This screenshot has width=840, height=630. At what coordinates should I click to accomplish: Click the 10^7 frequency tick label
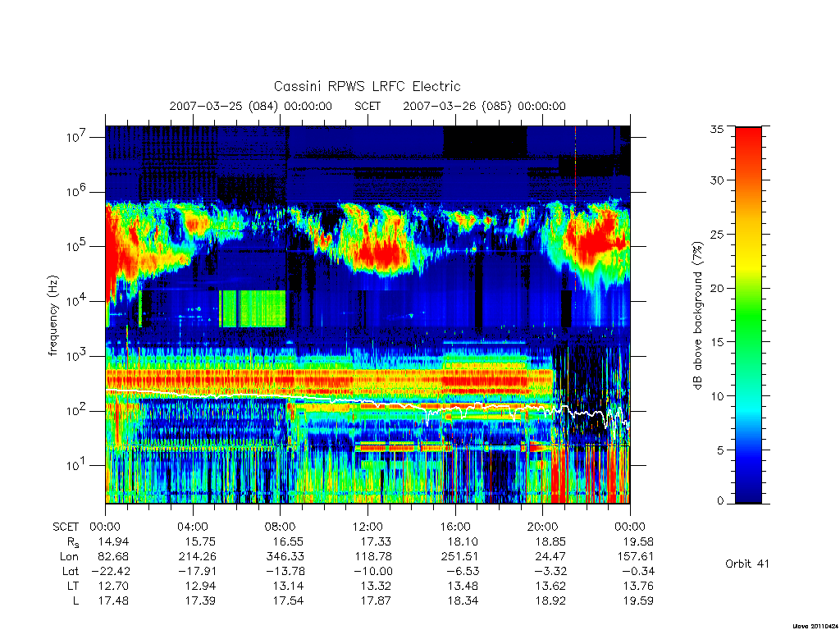click(x=77, y=137)
